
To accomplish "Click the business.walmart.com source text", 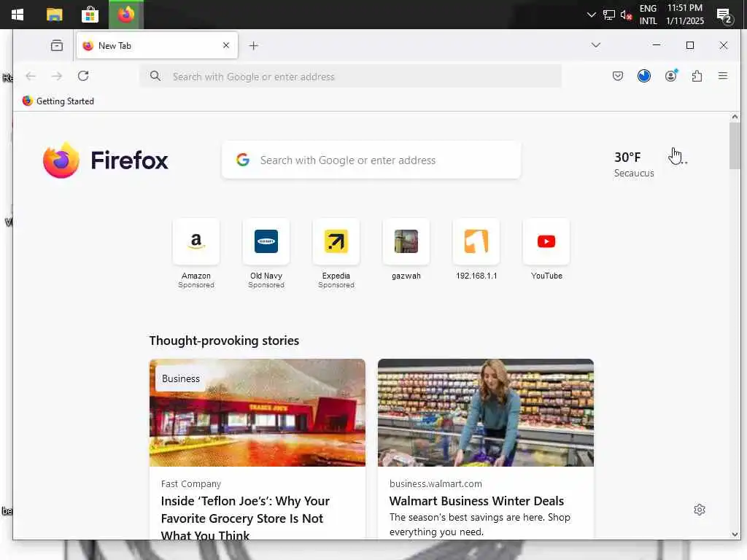I will click(x=436, y=484).
